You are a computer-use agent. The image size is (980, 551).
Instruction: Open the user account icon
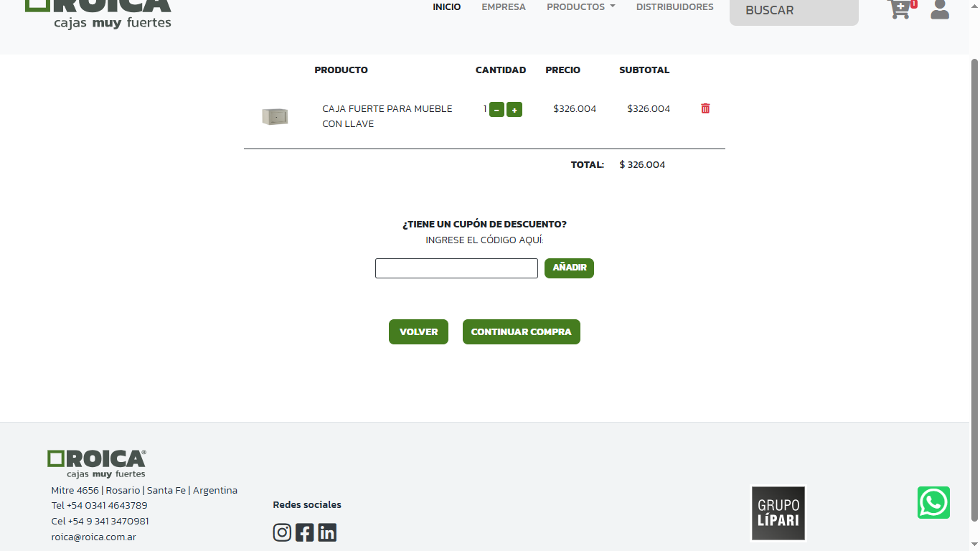939,9
